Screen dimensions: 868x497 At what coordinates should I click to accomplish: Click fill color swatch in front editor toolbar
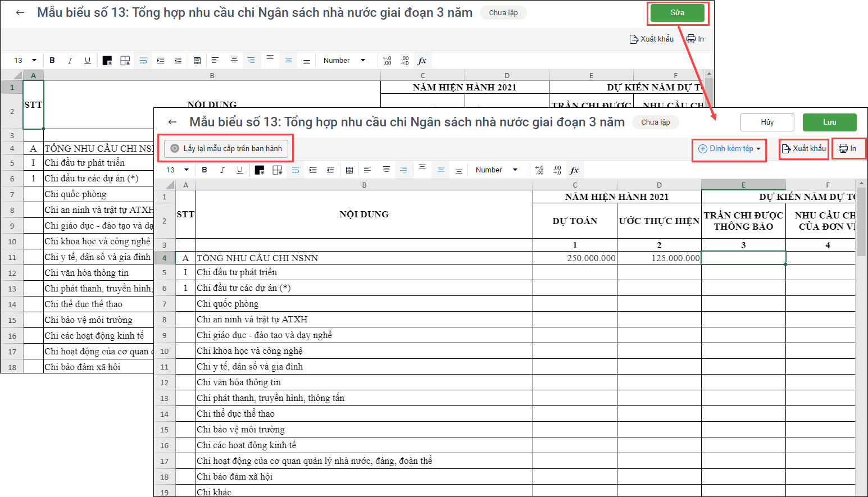[260, 170]
